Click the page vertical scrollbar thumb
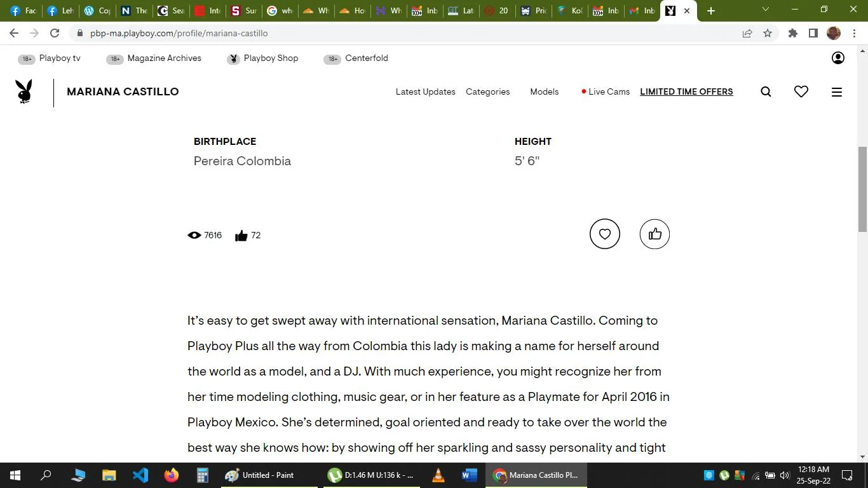The width and height of the screenshot is (868, 488). coord(862,189)
